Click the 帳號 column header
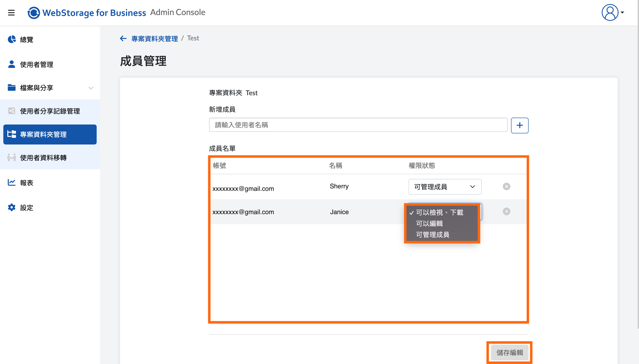 pyautogui.click(x=220, y=165)
